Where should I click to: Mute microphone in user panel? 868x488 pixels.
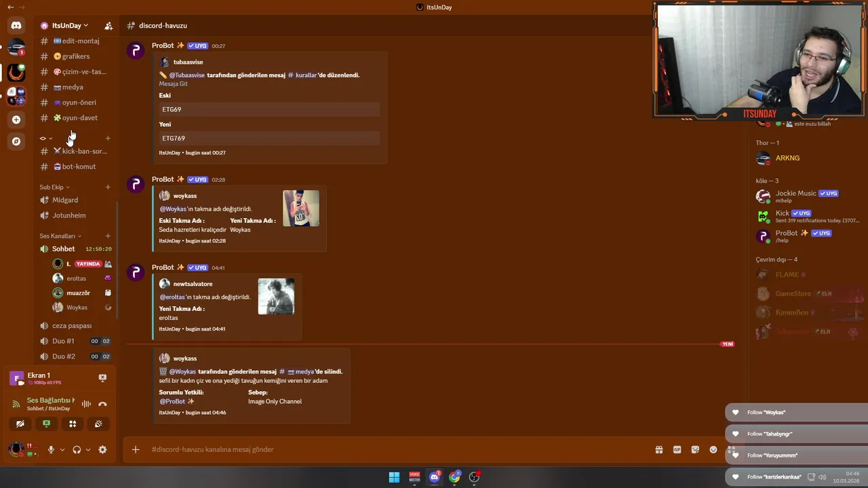51,449
